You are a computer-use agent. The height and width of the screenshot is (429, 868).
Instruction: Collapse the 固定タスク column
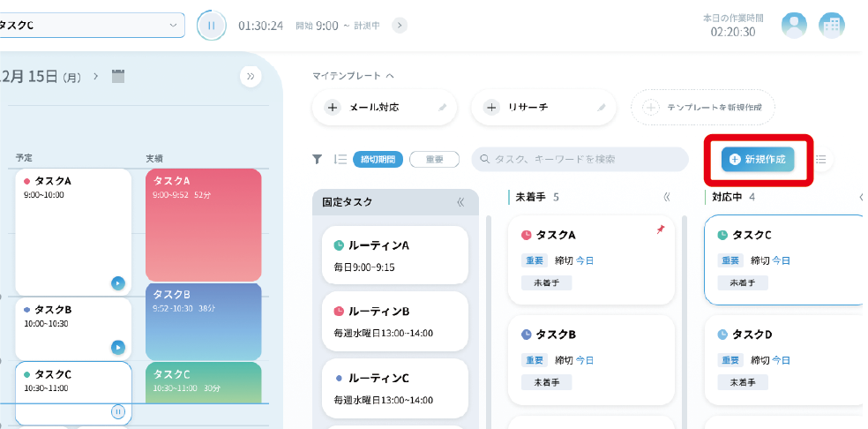tap(460, 202)
